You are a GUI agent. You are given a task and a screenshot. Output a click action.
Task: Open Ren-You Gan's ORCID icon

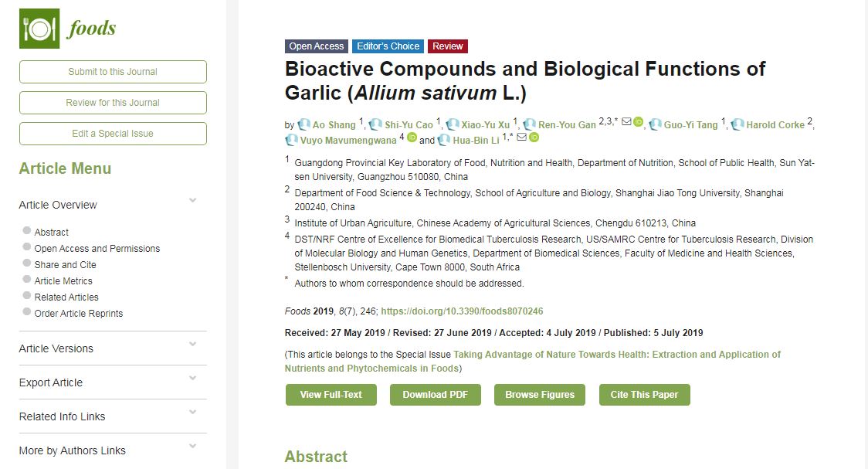638,122
